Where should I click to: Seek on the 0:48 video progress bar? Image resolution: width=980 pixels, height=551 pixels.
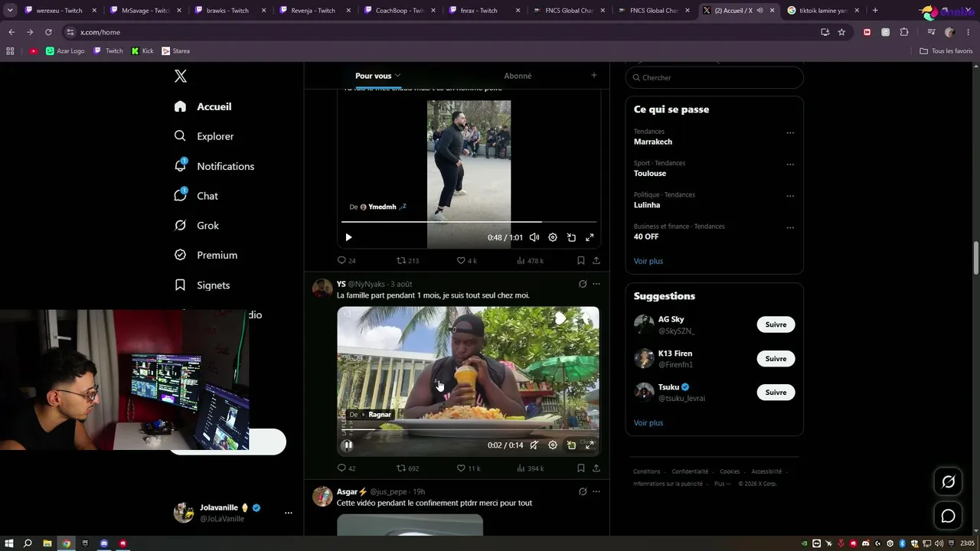coord(469,222)
